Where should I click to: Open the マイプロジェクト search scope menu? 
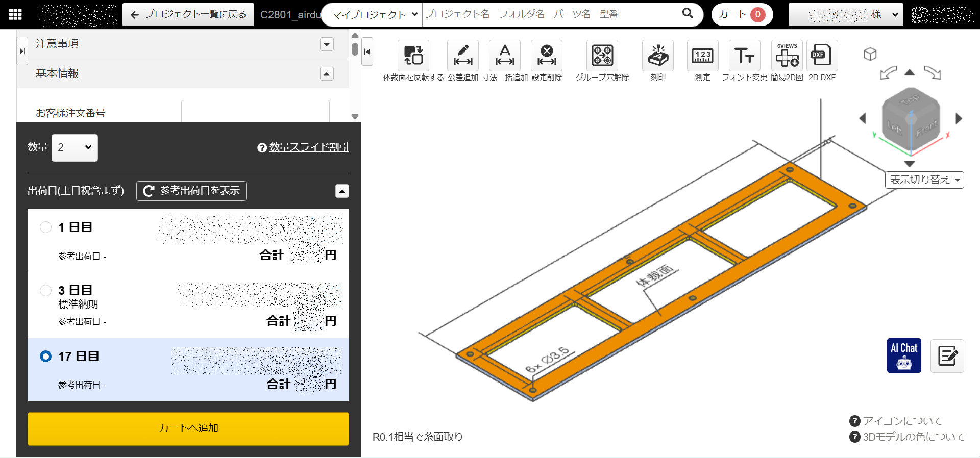(375, 15)
